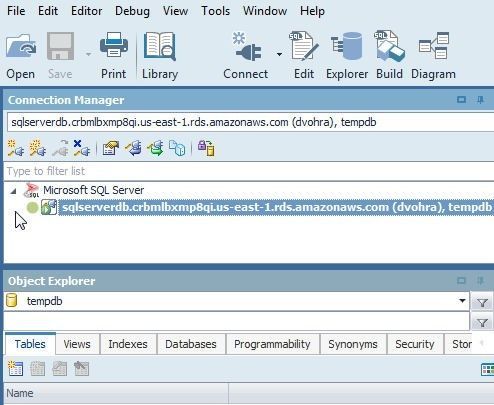494x405 pixels.
Task: Click the create table icon in Object Explorer
Action: click(15, 369)
